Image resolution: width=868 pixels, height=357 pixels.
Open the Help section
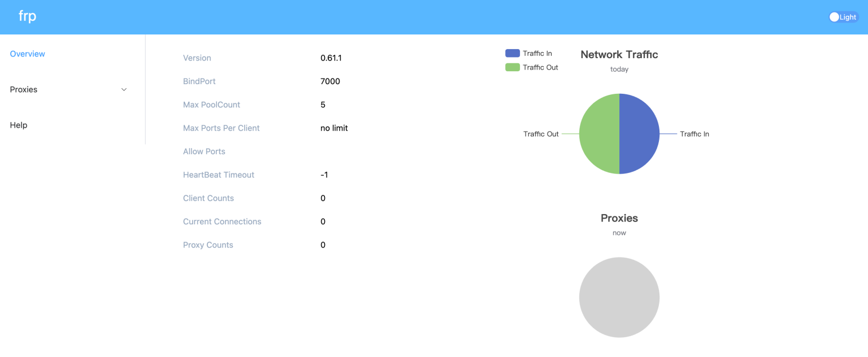tap(18, 125)
